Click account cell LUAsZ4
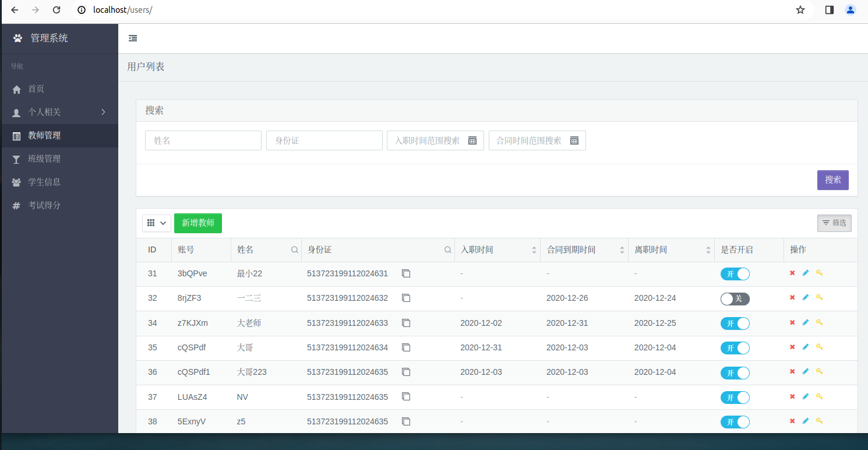 [192, 397]
